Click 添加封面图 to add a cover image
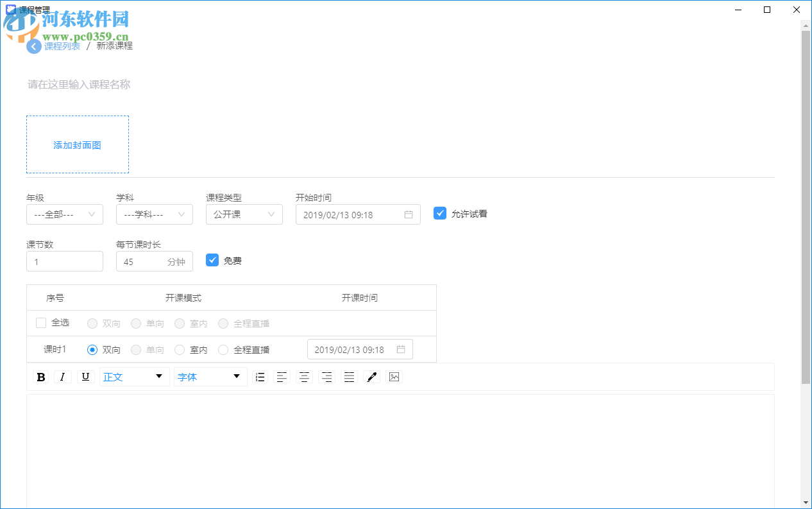The width and height of the screenshot is (812, 509). click(77, 144)
